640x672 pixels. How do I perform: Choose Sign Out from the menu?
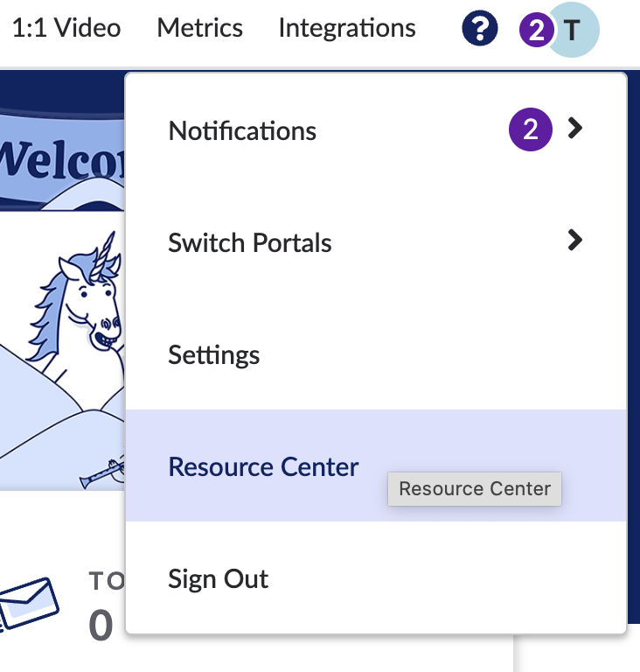(x=219, y=578)
